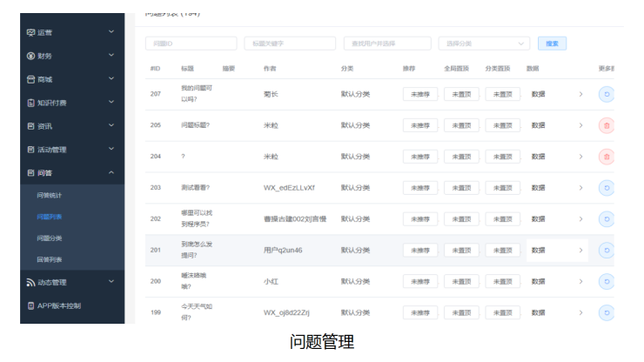Open 回答列表 submenu item
Image resolution: width=644 pixels, height=362 pixels.
[x=50, y=259]
